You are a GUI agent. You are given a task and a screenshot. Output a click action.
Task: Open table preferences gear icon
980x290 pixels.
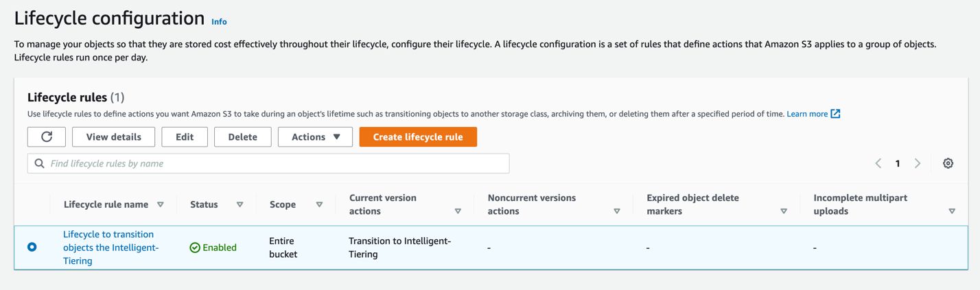[948, 163]
